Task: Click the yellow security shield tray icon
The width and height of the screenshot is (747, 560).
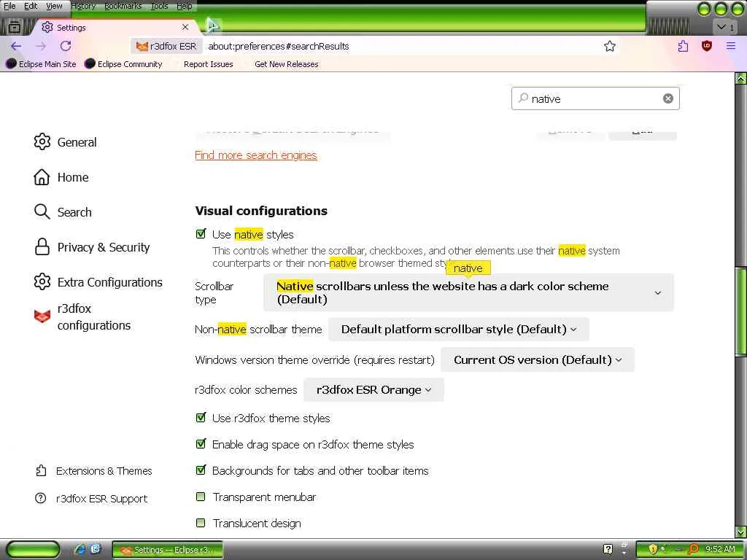Action: 652,550
